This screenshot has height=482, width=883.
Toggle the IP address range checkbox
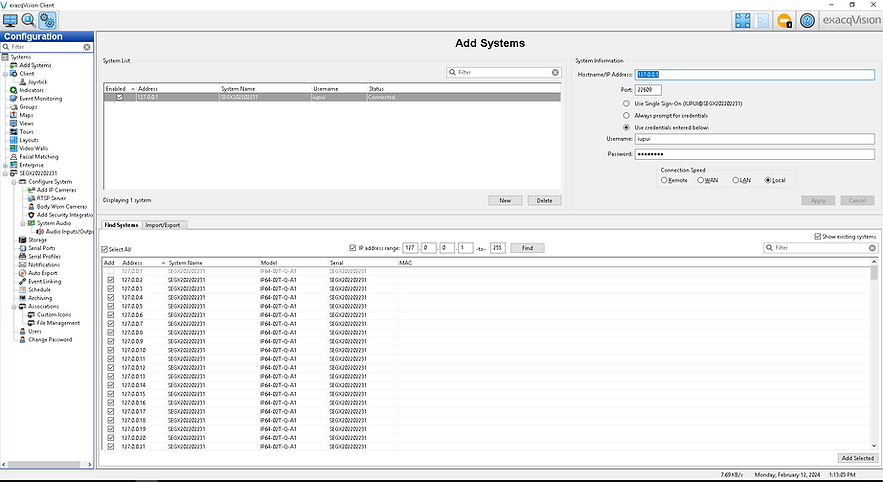353,248
